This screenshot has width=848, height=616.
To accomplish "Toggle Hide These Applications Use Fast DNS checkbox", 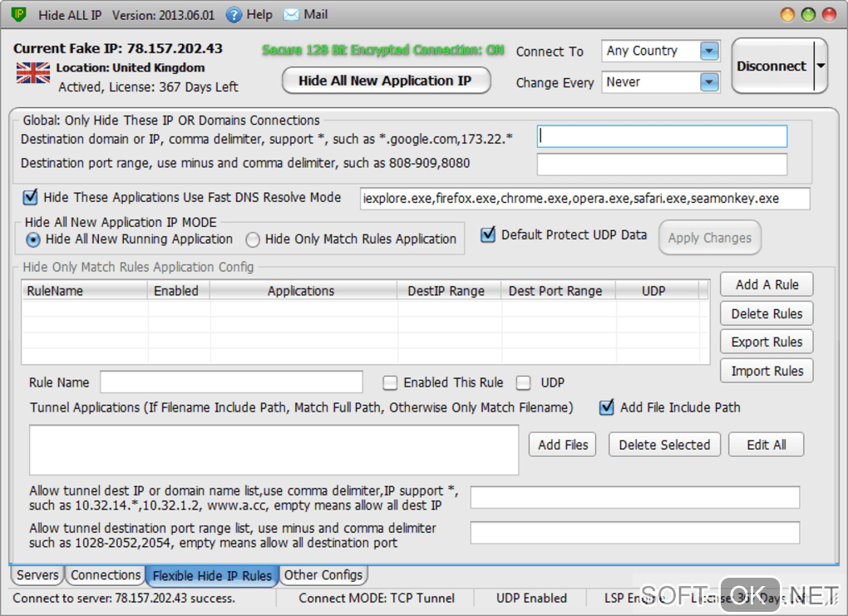I will [30, 197].
